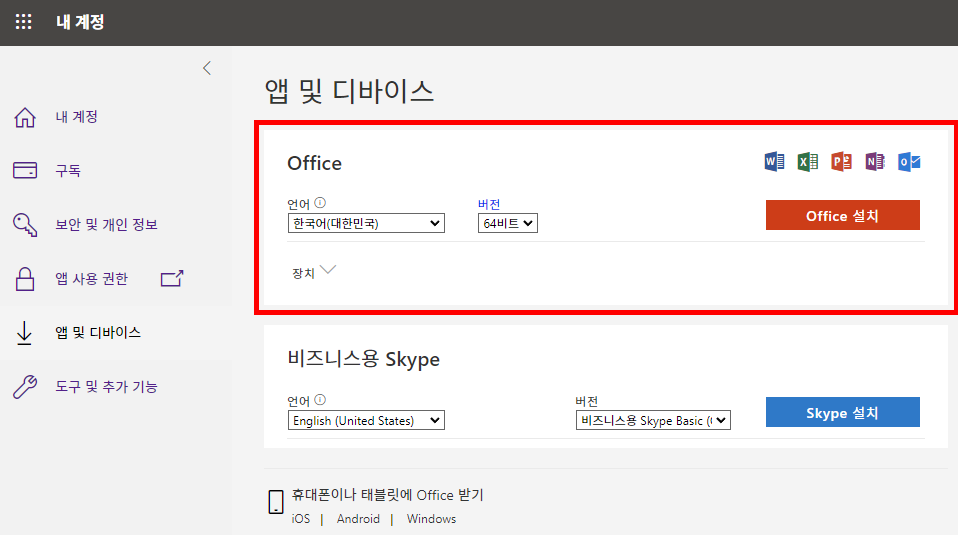This screenshot has width=958, height=535.
Task: Click the Word app icon
Action: pyautogui.click(x=774, y=161)
